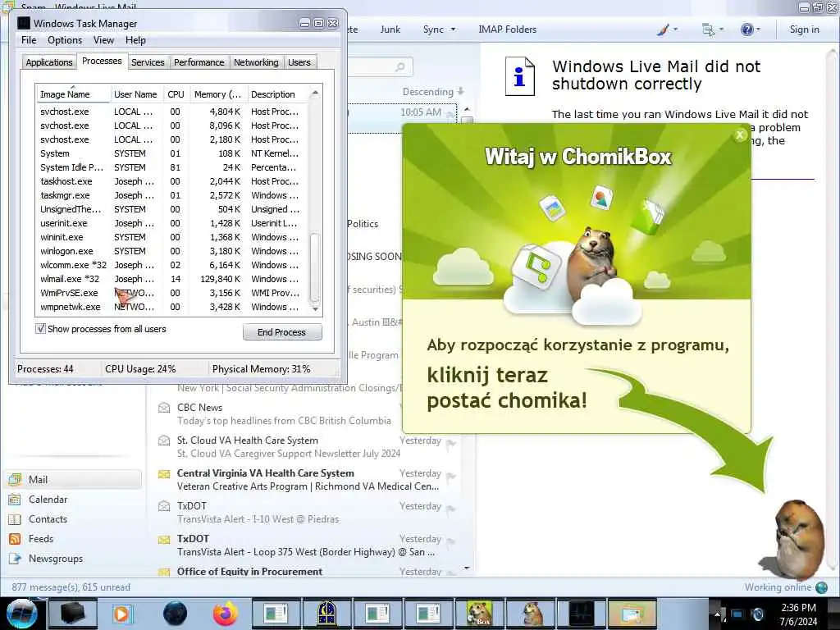Select the System Idle Process row
The width and height of the screenshot is (840, 630).
pos(172,167)
